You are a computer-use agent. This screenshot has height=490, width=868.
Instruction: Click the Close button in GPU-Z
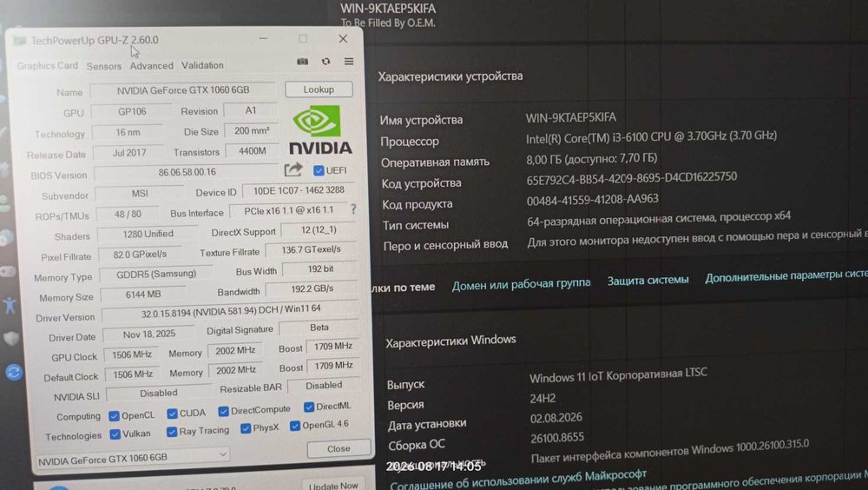coord(339,448)
